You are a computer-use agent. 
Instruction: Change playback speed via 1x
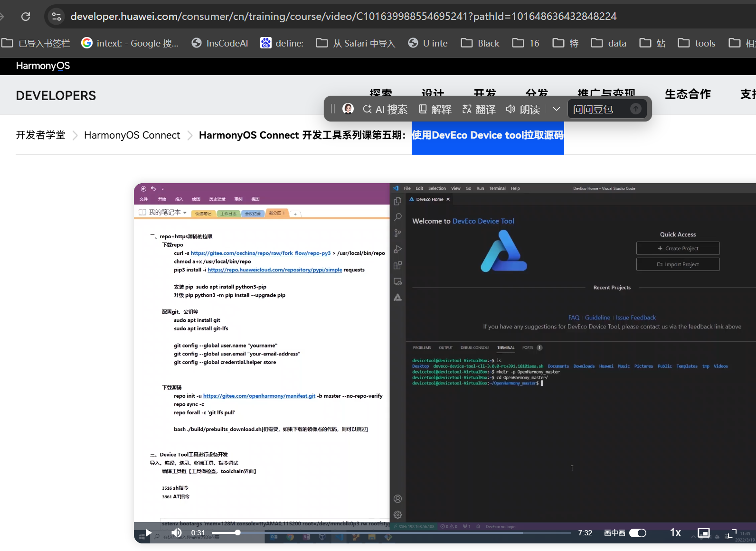(x=675, y=533)
